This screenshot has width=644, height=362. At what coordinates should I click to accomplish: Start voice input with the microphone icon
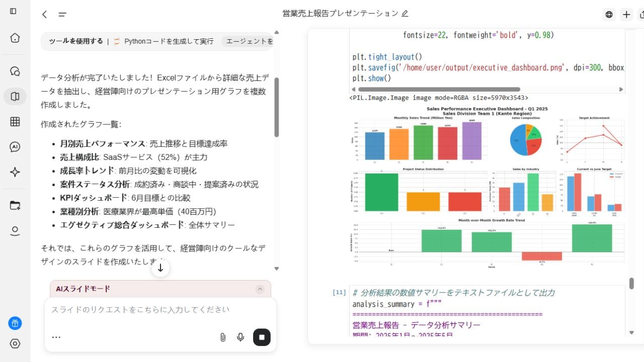[x=240, y=337]
